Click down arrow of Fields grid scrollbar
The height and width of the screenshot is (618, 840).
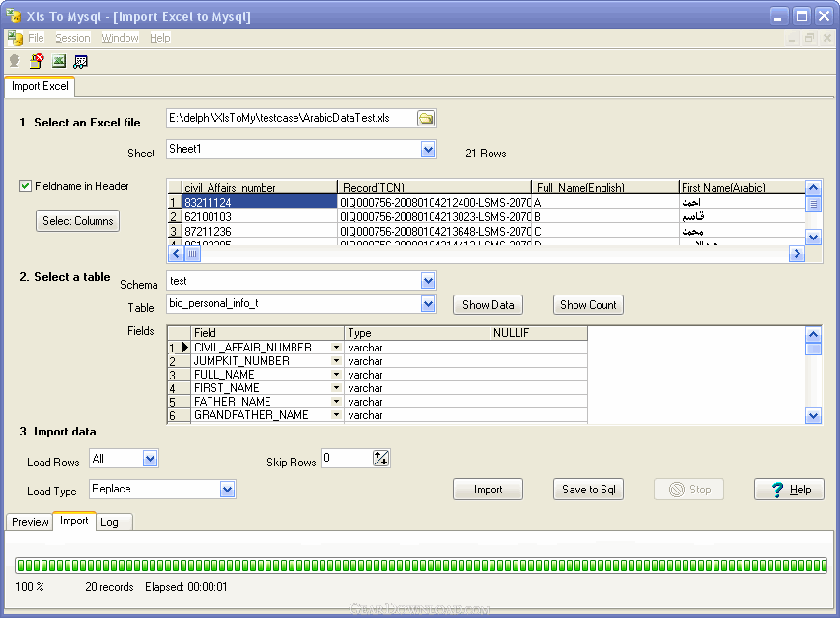[813, 415]
